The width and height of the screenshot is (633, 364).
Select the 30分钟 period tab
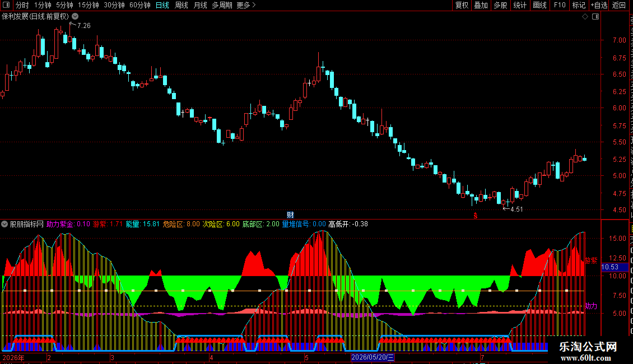[x=114, y=5]
